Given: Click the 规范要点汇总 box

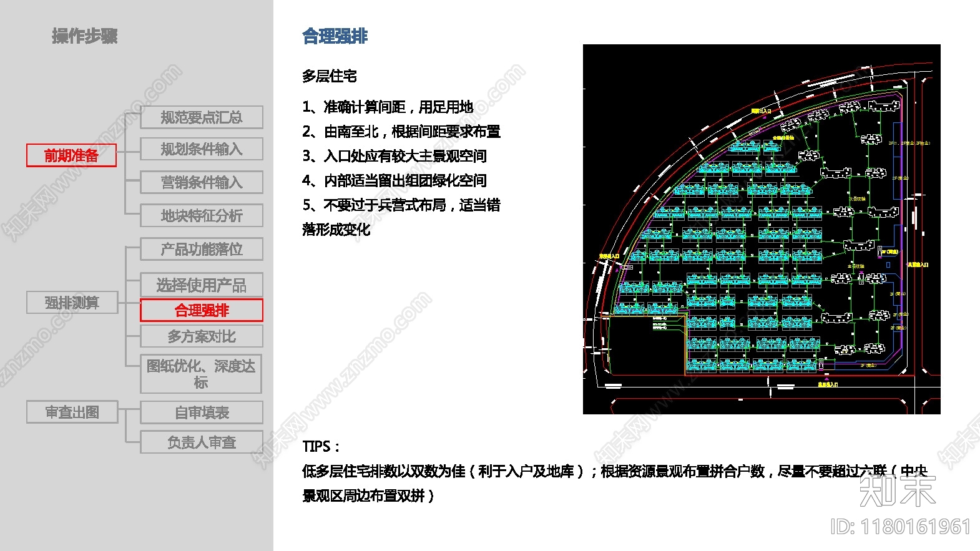Looking at the screenshot, I should [202, 117].
